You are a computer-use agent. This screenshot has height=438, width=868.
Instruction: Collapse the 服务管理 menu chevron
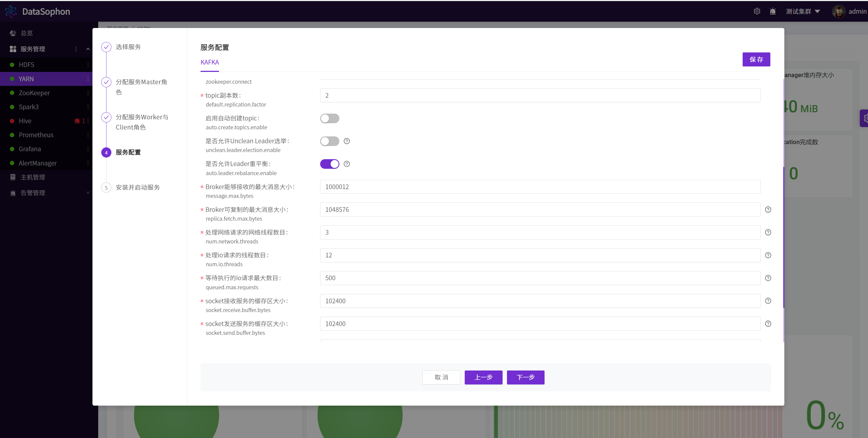coord(88,49)
